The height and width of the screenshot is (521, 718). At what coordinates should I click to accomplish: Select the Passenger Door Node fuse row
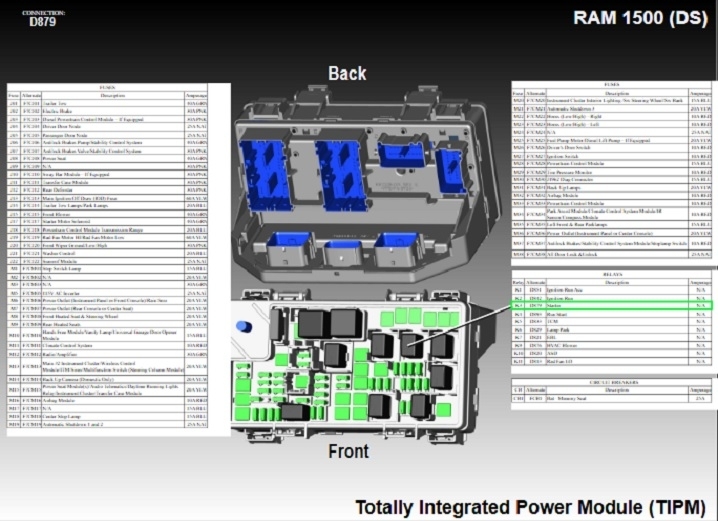[107, 136]
